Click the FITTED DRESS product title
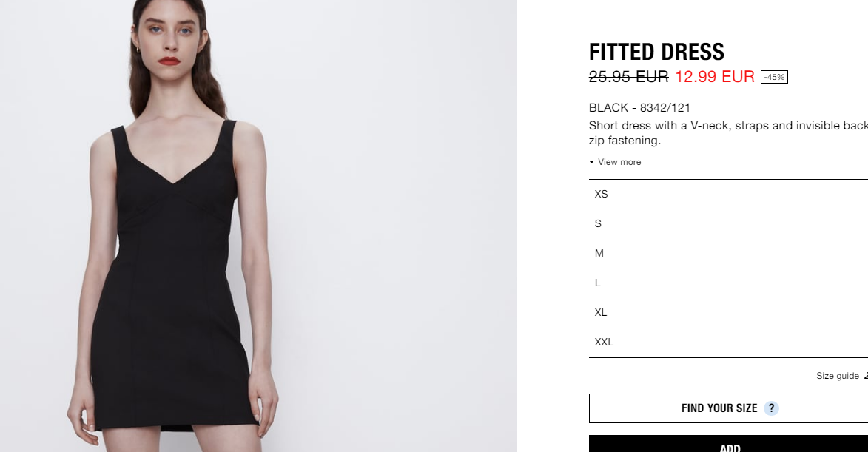Screen dimensions: 868x452 [x=656, y=52]
